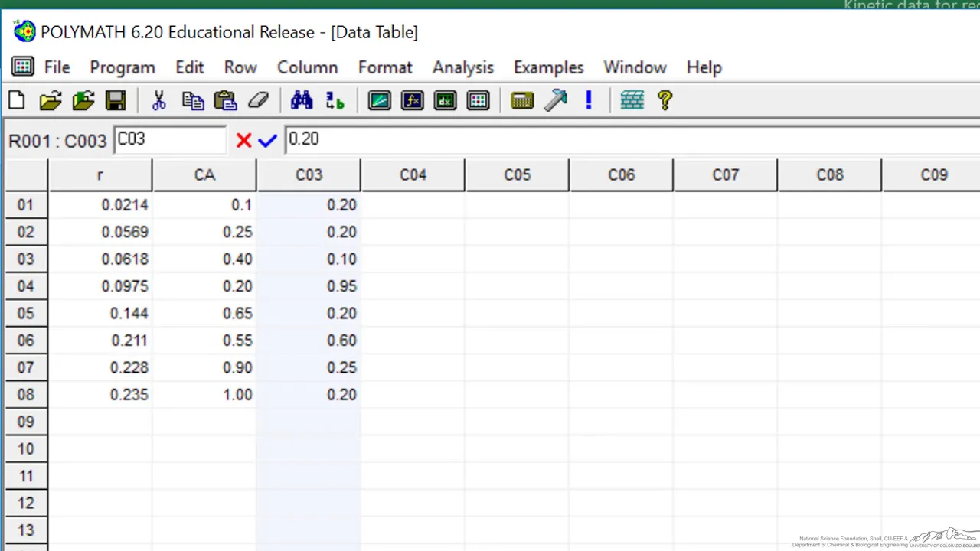This screenshot has height=551, width=980.
Task: Select row header 08
Action: pos(26,395)
